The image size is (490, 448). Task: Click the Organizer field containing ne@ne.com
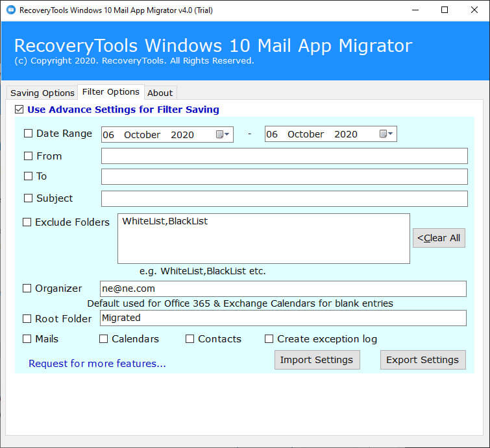[x=283, y=289]
